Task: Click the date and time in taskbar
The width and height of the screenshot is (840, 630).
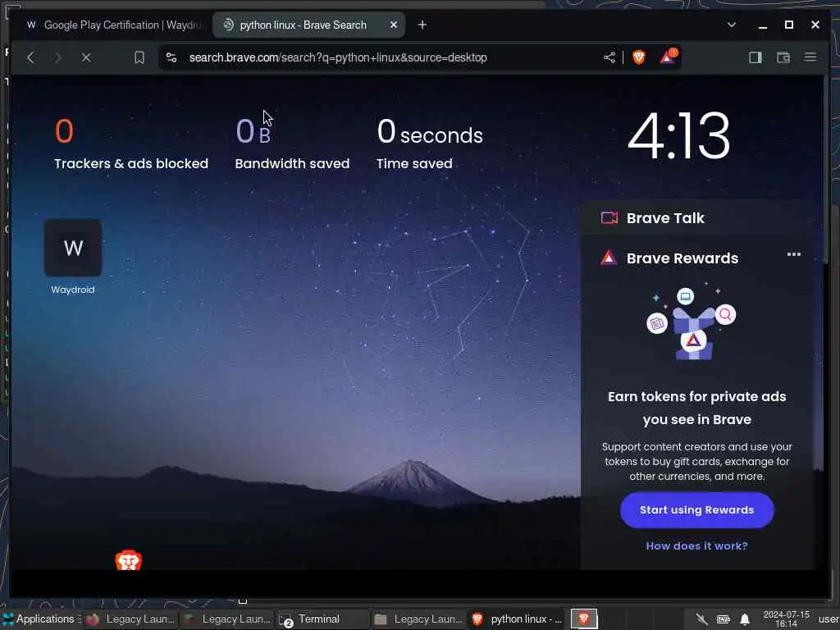Action: click(786, 619)
